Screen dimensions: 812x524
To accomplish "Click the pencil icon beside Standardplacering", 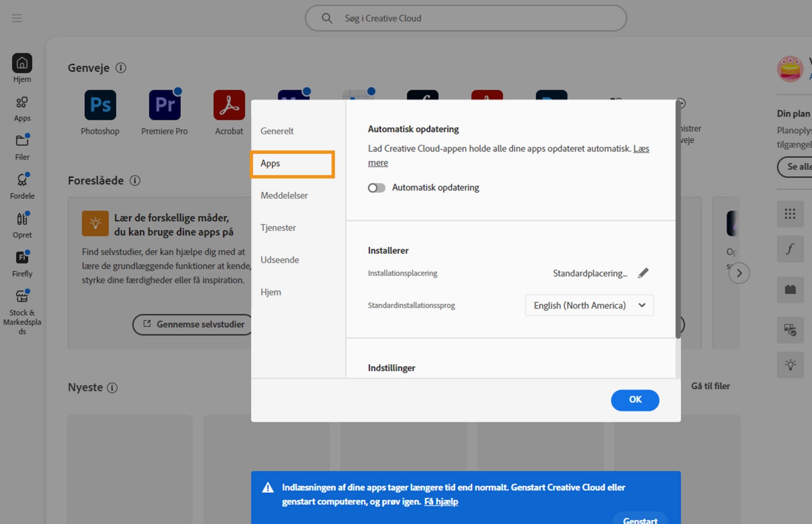I will 643,273.
